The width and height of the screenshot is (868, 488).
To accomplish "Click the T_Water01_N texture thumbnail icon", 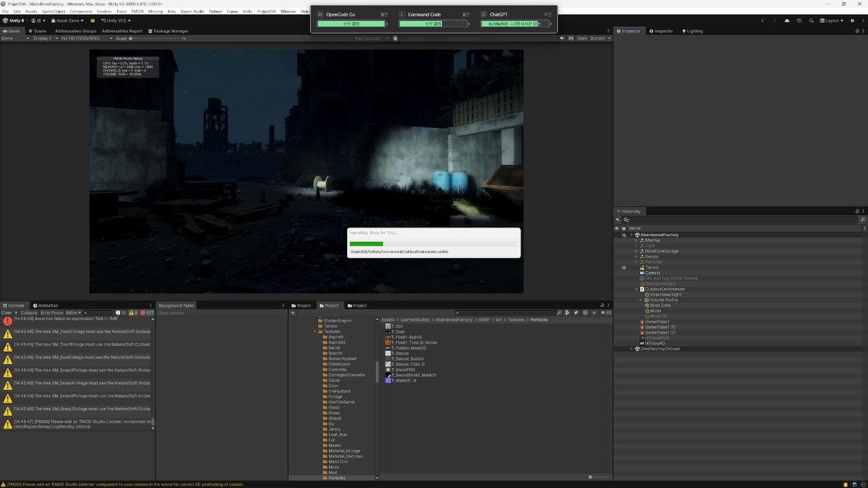I will pyautogui.click(x=389, y=380).
